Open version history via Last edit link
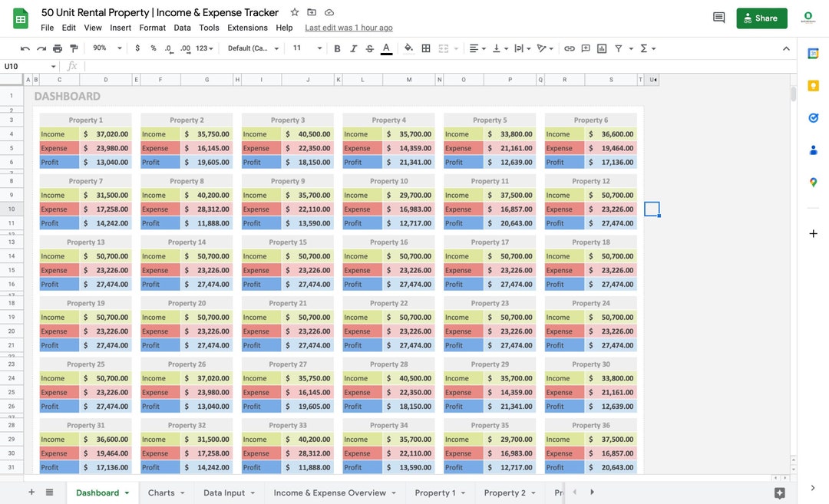The height and width of the screenshot is (504, 829). pos(348,27)
